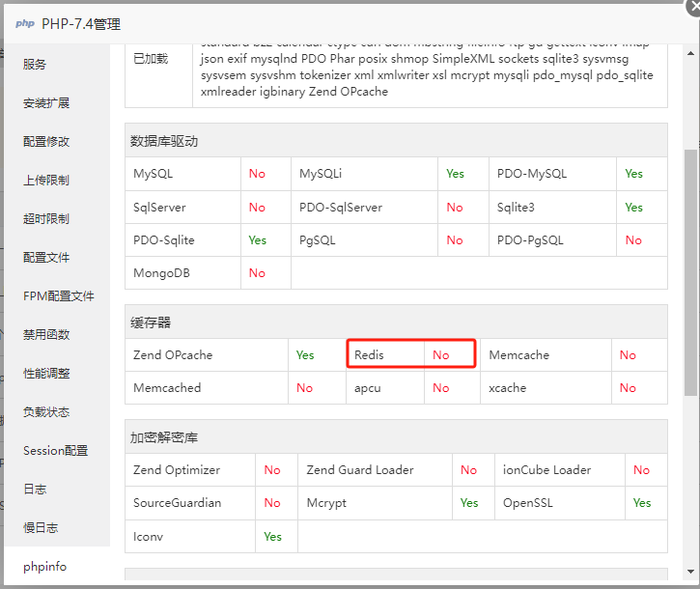The height and width of the screenshot is (589, 700).
Task: Close the PHP-7.4 management dialog
Action: click(x=694, y=8)
